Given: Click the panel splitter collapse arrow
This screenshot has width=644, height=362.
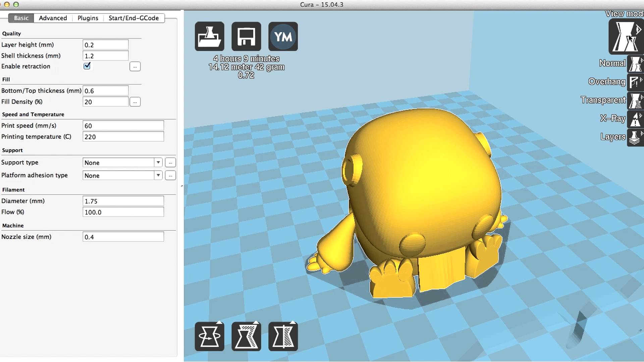Looking at the screenshot, I should [182, 186].
